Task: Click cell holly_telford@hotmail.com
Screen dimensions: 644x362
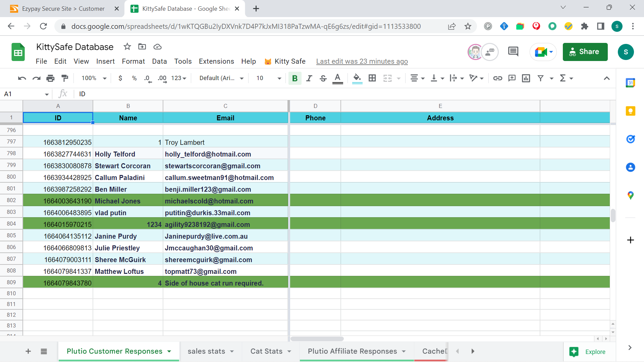Action: (x=225, y=154)
